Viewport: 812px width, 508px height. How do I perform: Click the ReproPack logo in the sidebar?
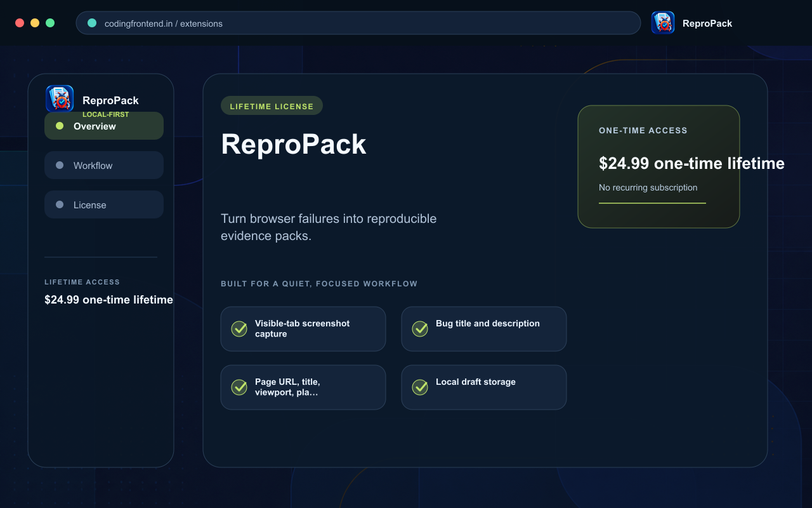point(60,98)
